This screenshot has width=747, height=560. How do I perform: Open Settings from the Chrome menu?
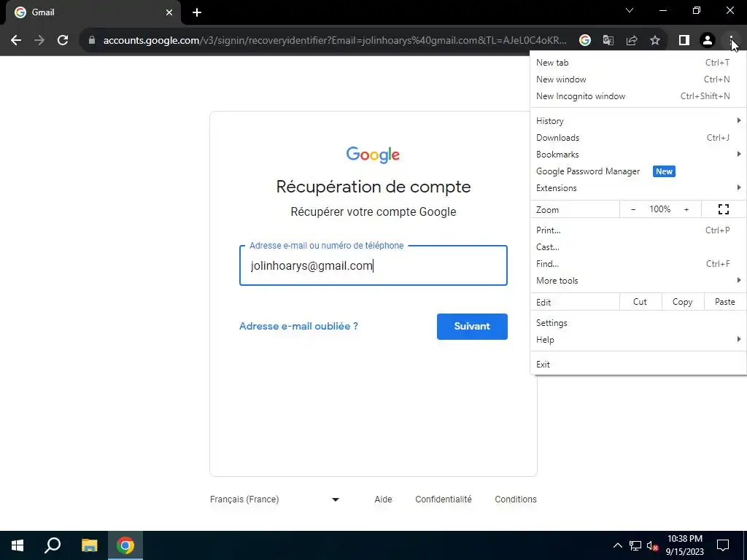click(x=638, y=323)
